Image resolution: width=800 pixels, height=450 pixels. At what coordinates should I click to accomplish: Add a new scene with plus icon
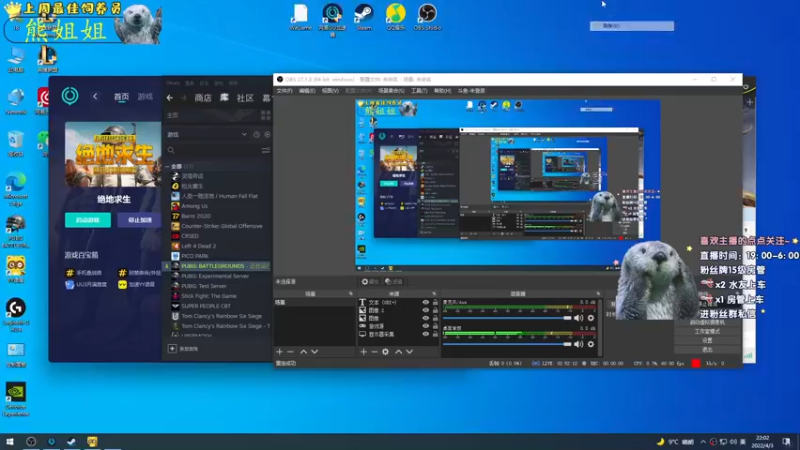point(279,352)
